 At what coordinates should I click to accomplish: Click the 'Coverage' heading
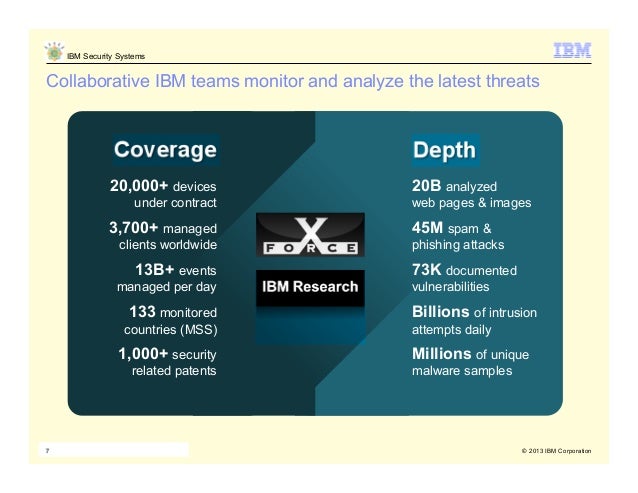click(165, 150)
